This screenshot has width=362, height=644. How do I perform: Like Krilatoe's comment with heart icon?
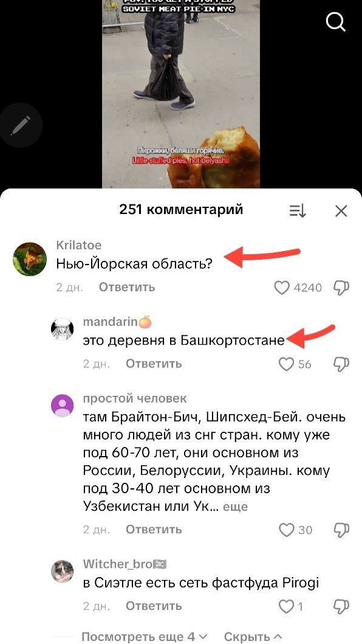click(x=282, y=288)
